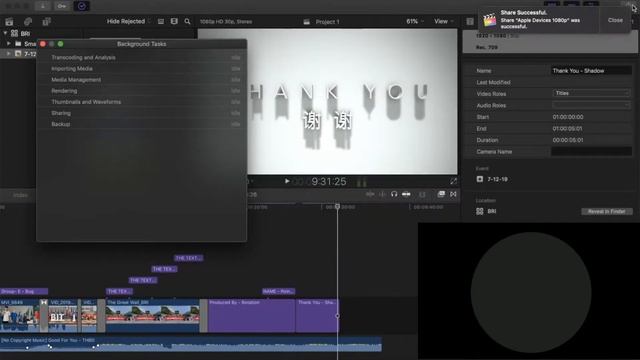Image resolution: width=640 pixels, height=360 pixels.
Task: Open the Hide Rejected filter dropdown
Action: [128, 21]
